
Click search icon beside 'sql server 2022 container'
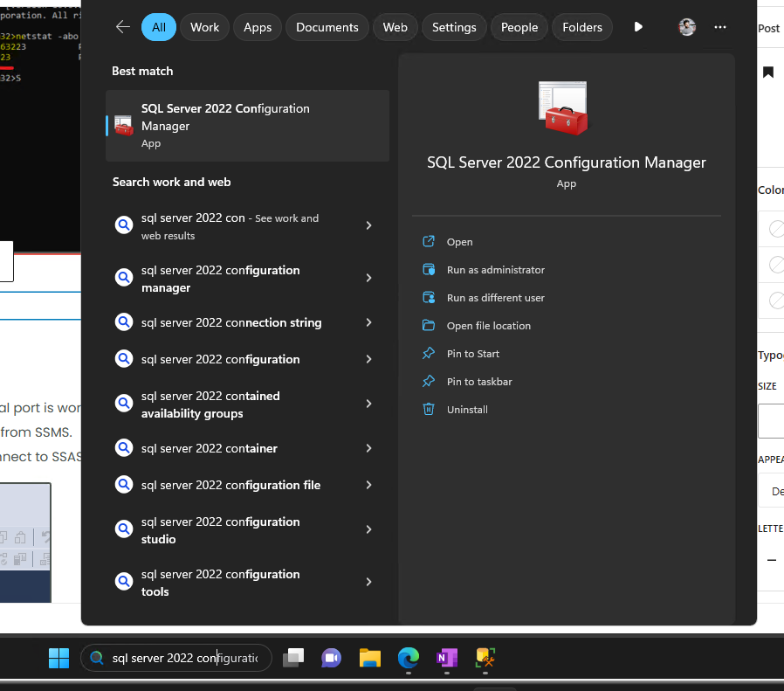point(123,448)
